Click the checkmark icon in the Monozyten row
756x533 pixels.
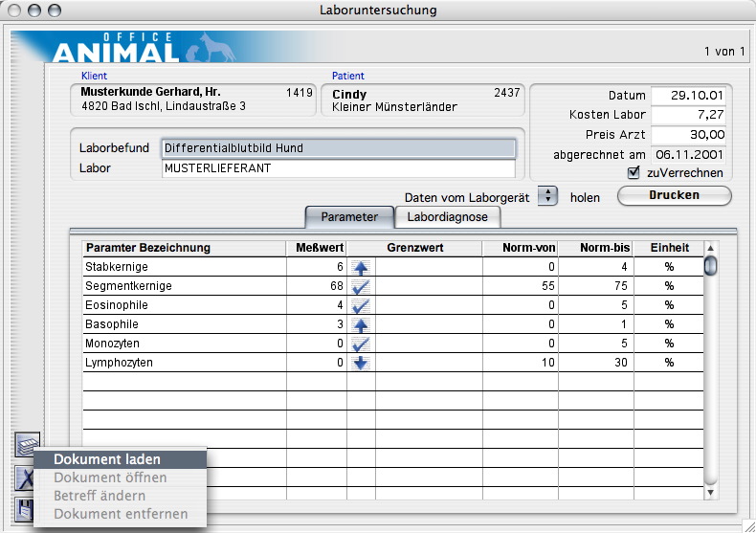361,344
